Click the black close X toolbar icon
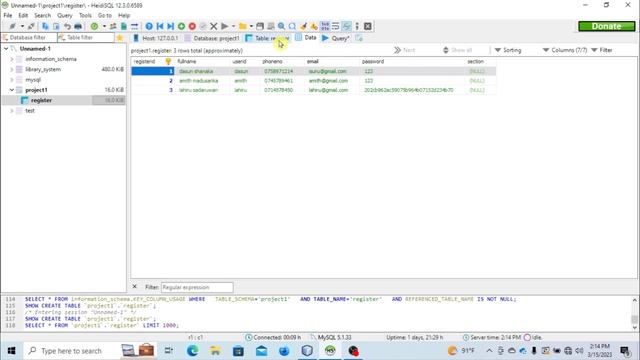This screenshot has width=640, height=360. pos(368,26)
